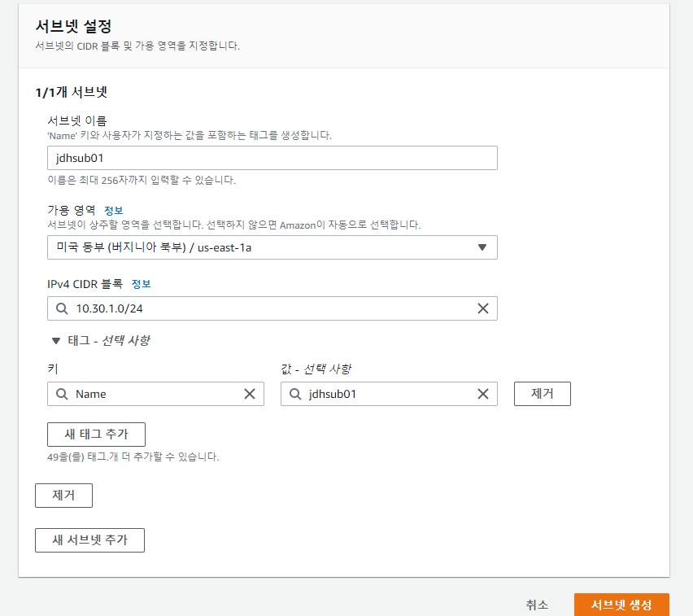The width and height of the screenshot is (693, 616).
Task: Click the search icon in the value field
Action: pyautogui.click(x=295, y=394)
